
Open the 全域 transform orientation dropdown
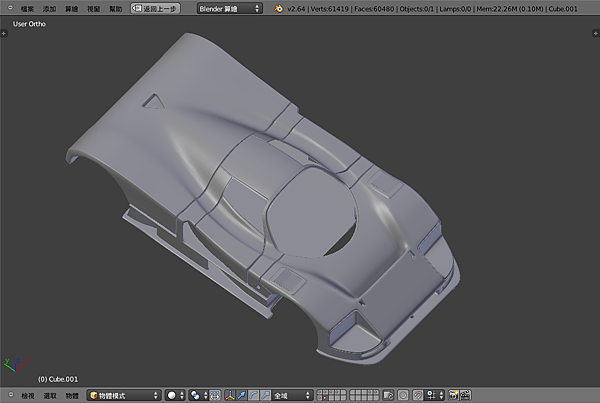(292, 395)
